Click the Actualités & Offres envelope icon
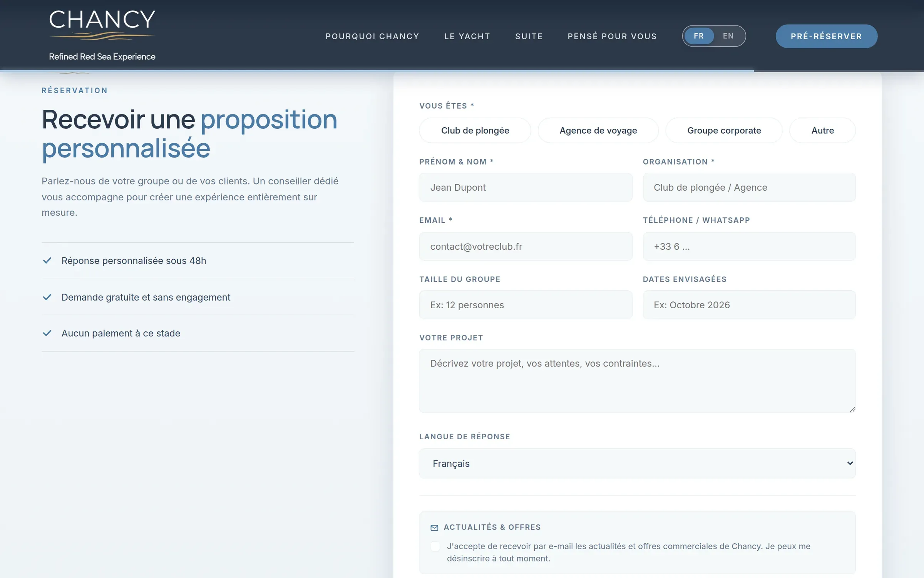The image size is (924, 578). (434, 528)
